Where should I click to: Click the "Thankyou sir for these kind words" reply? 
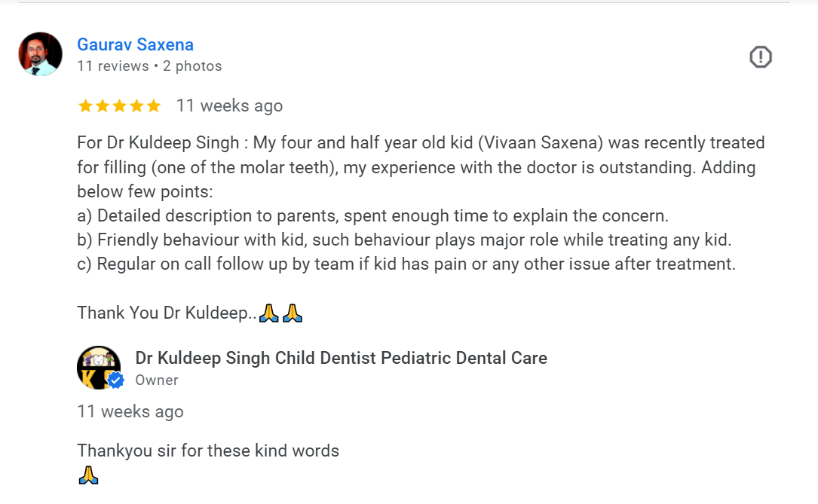click(x=208, y=451)
